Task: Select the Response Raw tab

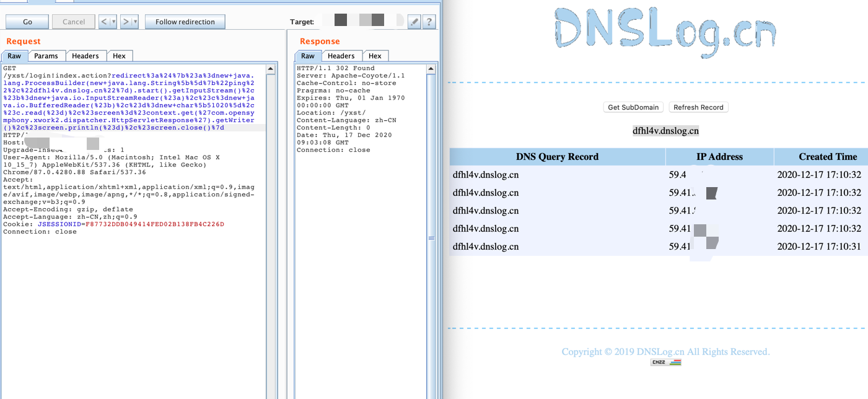Action: click(x=308, y=56)
